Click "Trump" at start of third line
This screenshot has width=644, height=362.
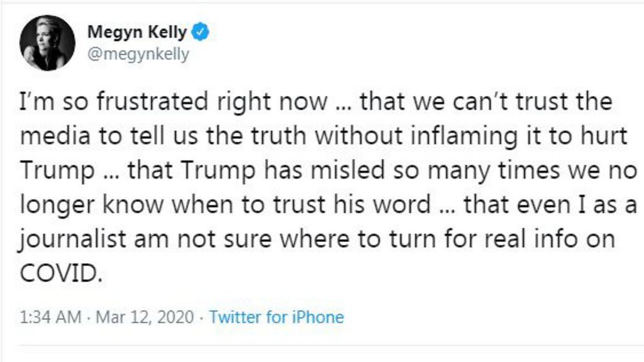tap(54, 172)
